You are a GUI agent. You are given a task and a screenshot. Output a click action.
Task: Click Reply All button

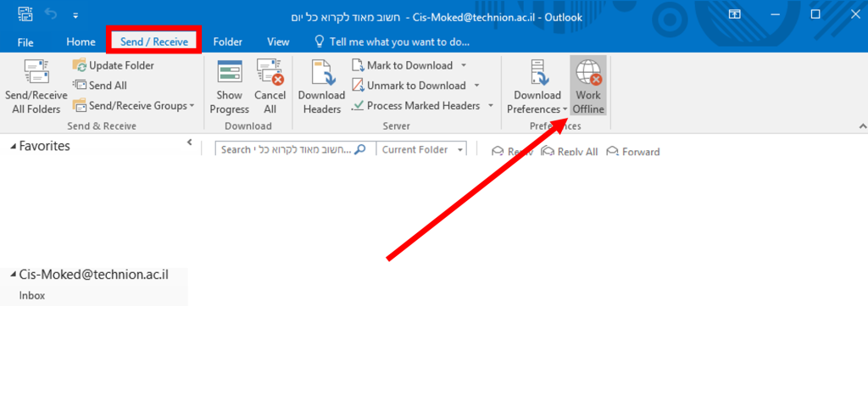click(x=570, y=152)
